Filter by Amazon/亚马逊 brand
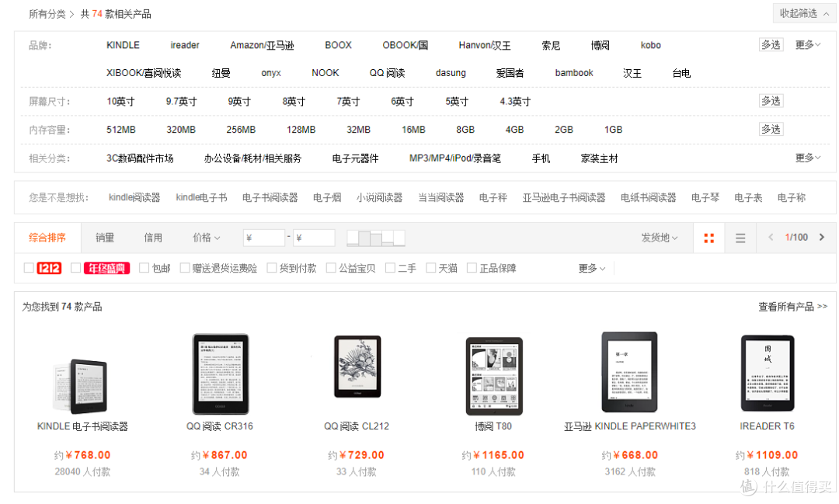This screenshot has height=504, width=839. pyautogui.click(x=263, y=46)
